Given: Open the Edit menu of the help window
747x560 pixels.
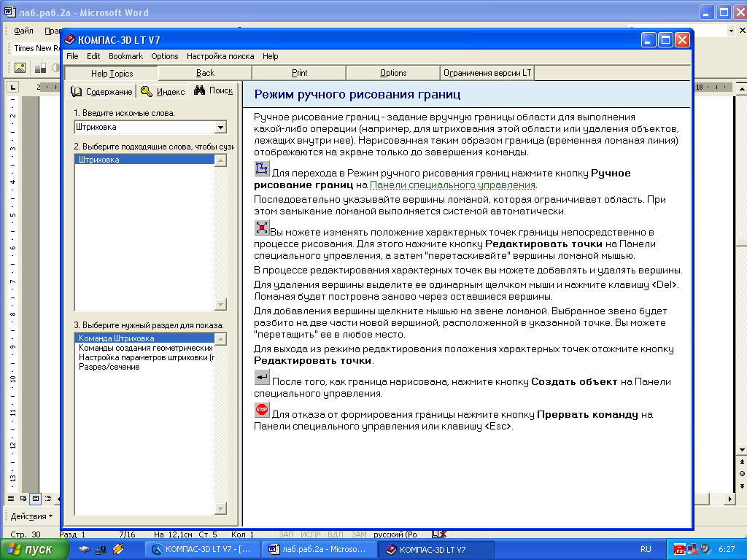Looking at the screenshot, I should pos(93,56).
